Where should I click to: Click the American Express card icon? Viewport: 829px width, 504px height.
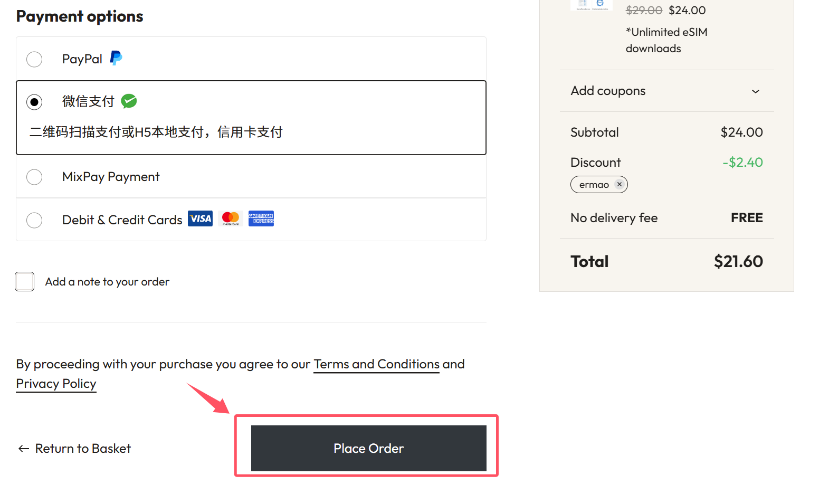261,218
